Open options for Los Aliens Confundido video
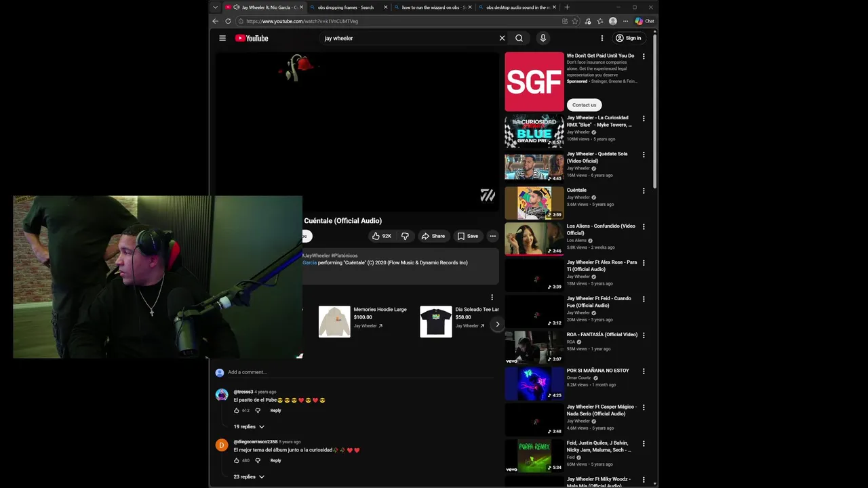868x488 pixels. [644, 227]
